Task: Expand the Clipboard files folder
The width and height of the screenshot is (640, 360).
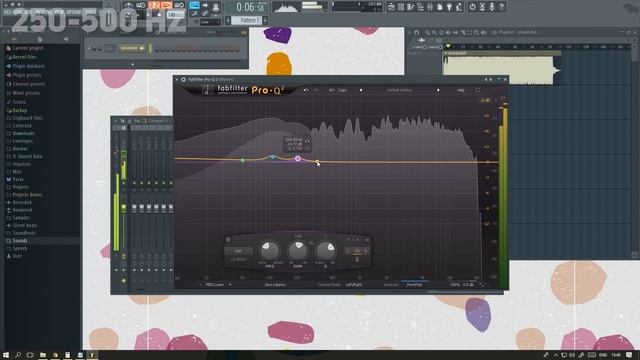Action: [24, 118]
